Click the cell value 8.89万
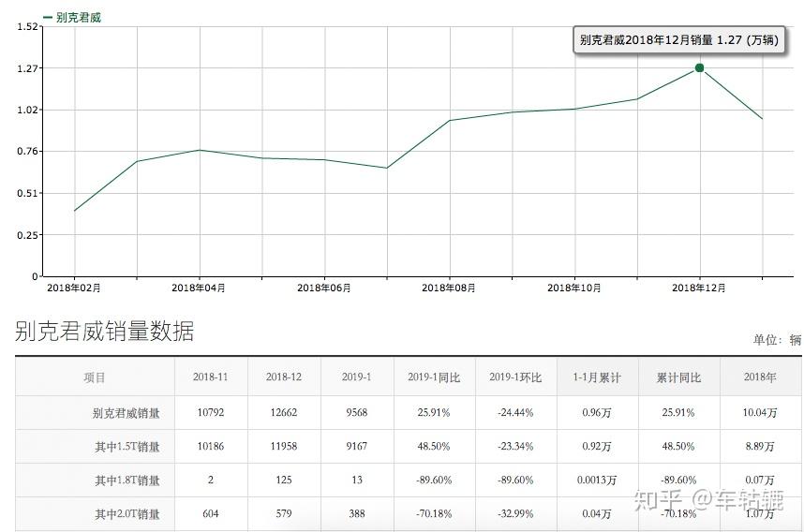Viewport: 804px width, 532px height. coord(760,447)
